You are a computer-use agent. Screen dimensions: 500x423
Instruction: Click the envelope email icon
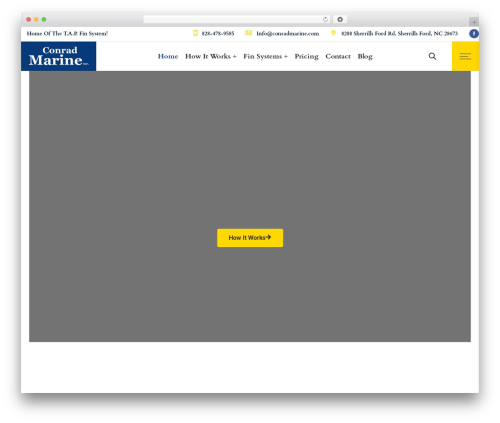[249, 33]
